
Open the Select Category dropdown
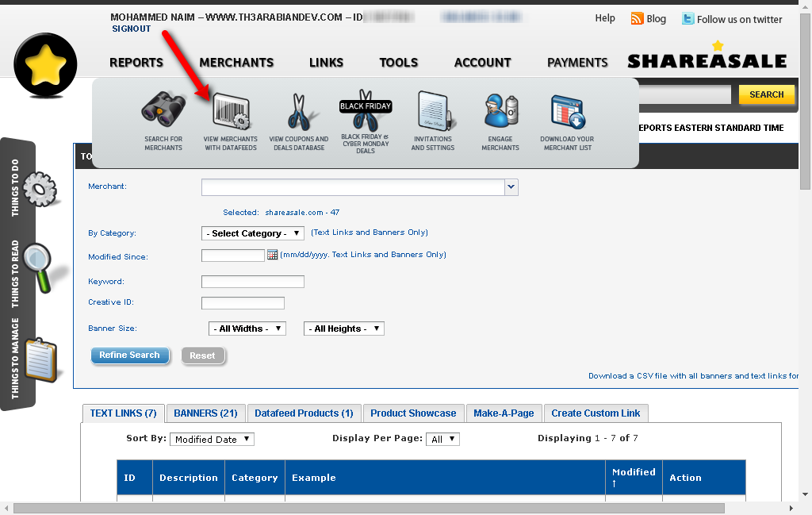point(253,233)
